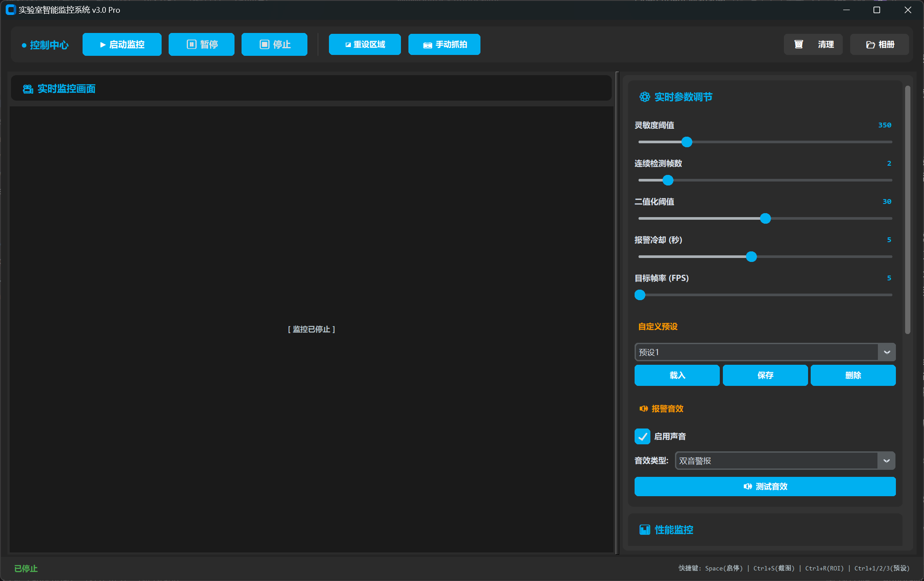Click the gear icon beside 实时参数调节

[x=645, y=97]
